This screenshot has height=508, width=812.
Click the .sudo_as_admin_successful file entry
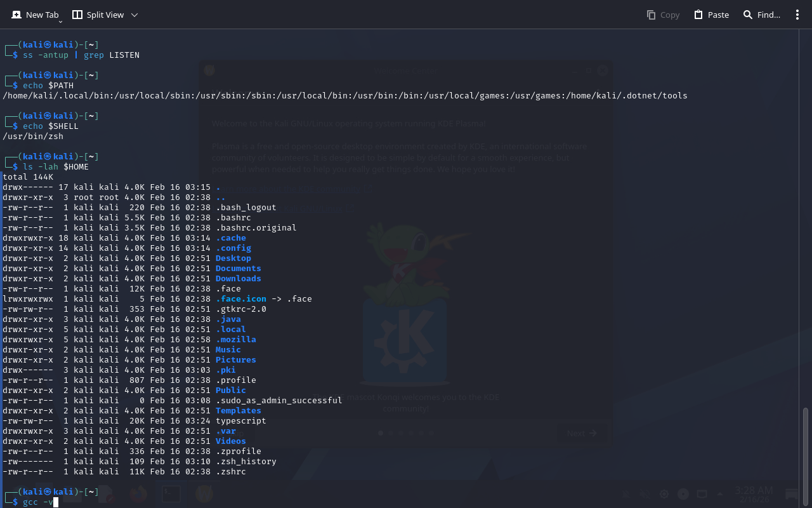click(x=278, y=401)
